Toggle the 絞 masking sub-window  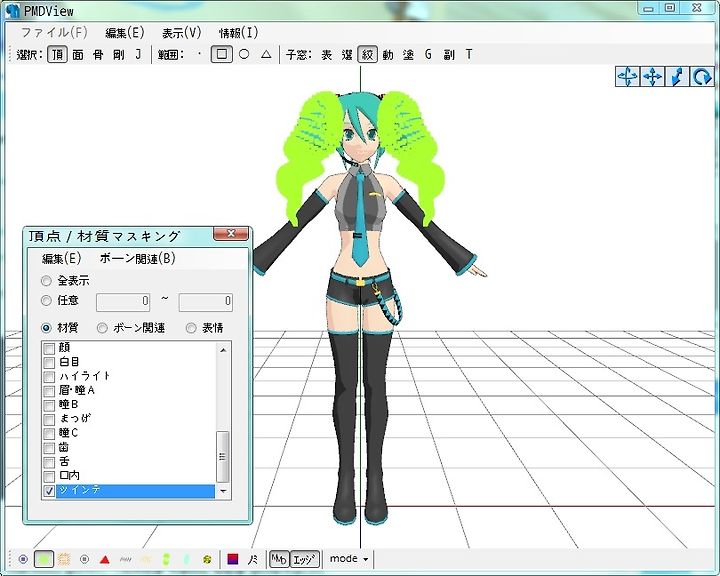[x=367, y=55]
